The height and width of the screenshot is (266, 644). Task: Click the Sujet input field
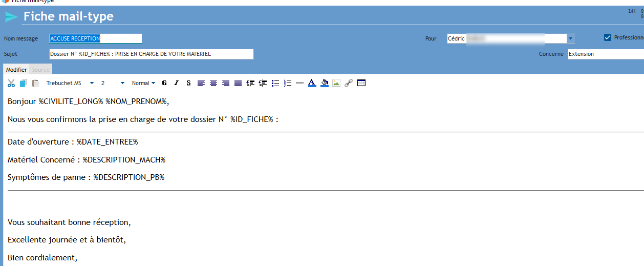151,54
